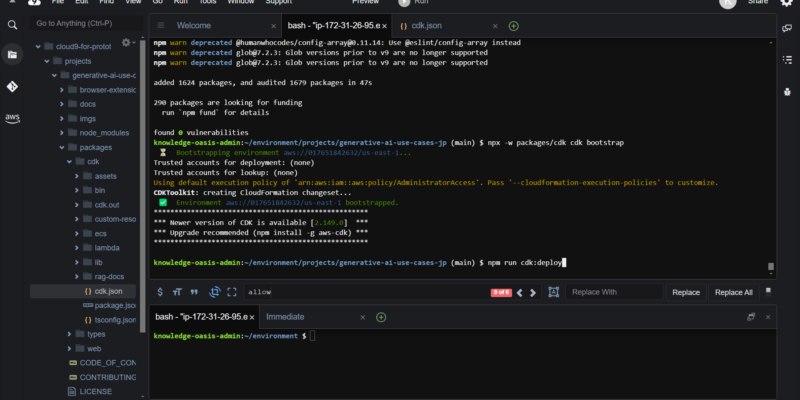Click the Replace button
The image size is (800, 400).
point(685,292)
